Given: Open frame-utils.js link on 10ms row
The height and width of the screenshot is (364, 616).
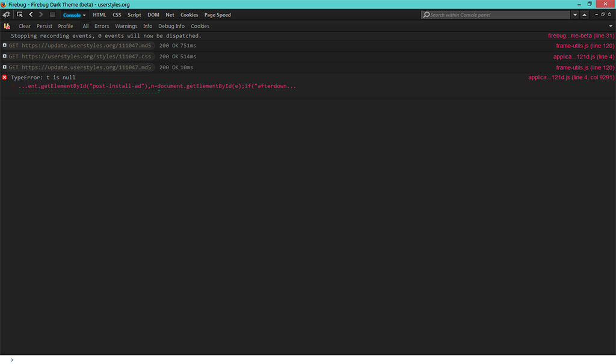Looking at the screenshot, I should coord(585,67).
